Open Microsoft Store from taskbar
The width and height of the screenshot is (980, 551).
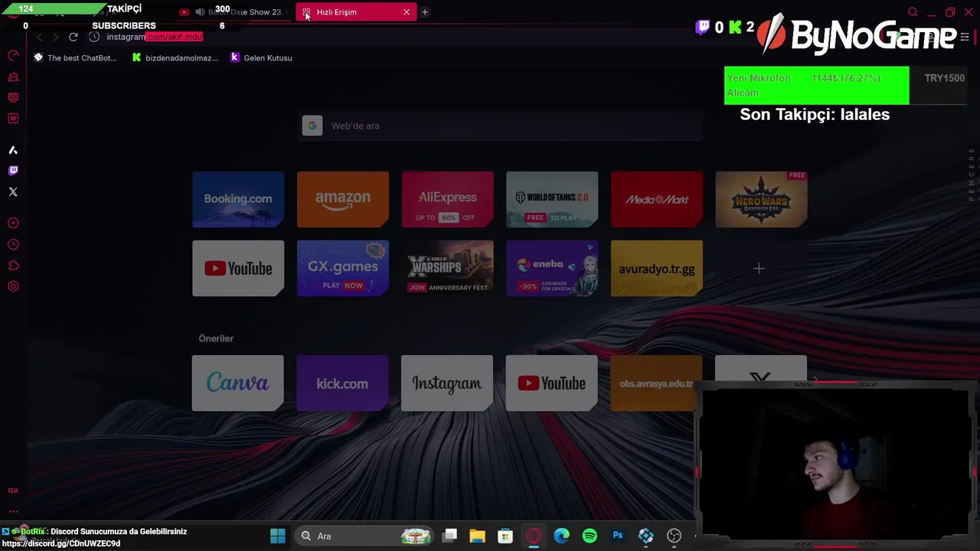pyautogui.click(x=505, y=536)
